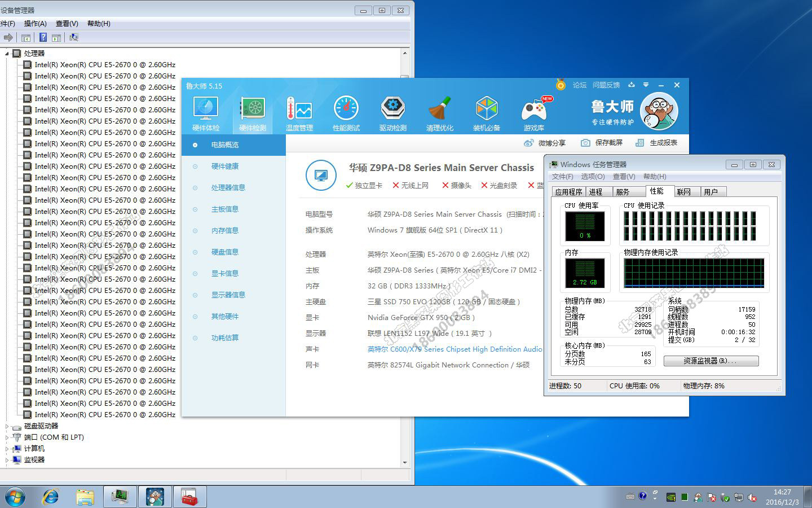The height and width of the screenshot is (508, 812).
Task: Expand 监视器 node in Device Manager
Action: click(x=7, y=460)
